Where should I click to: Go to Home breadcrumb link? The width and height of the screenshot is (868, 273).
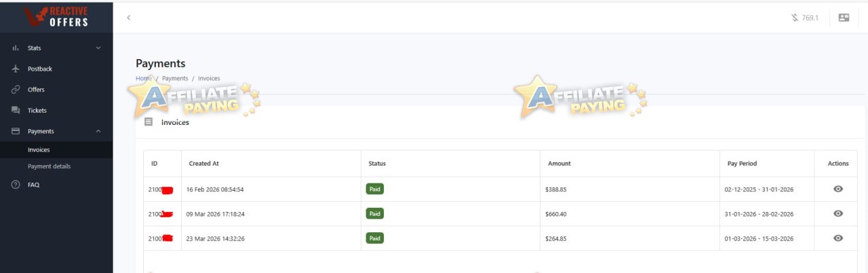(x=144, y=79)
